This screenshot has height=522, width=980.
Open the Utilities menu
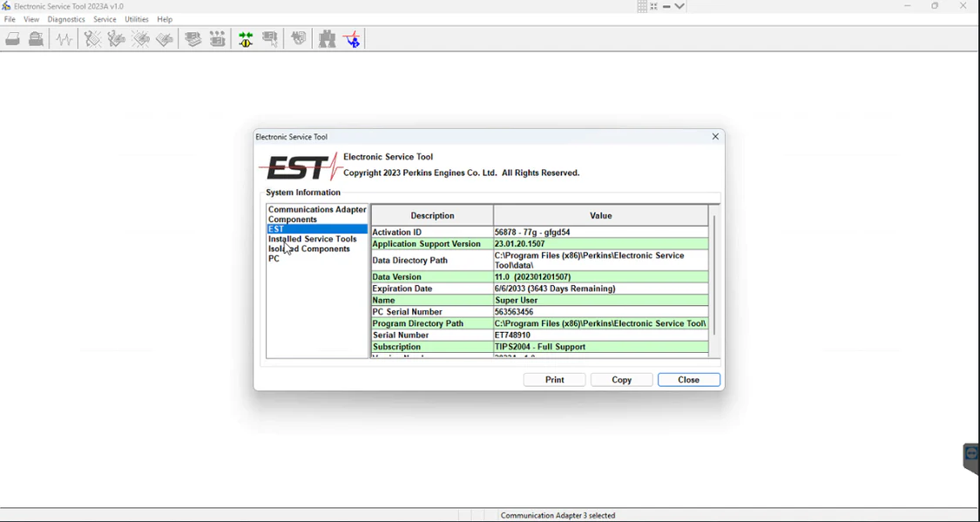tap(137, 19)
